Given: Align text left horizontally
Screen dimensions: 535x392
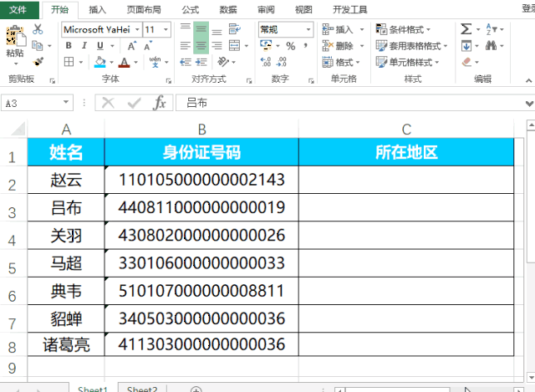Looking at the screenshot, I should (x=186, y=45).
